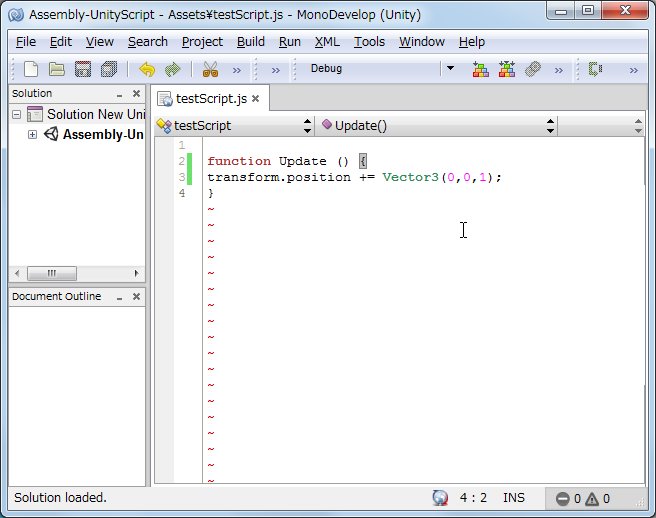Open the Debug configuration dropdown
This screenshot has width=656, height=518.
coord(449,69)
